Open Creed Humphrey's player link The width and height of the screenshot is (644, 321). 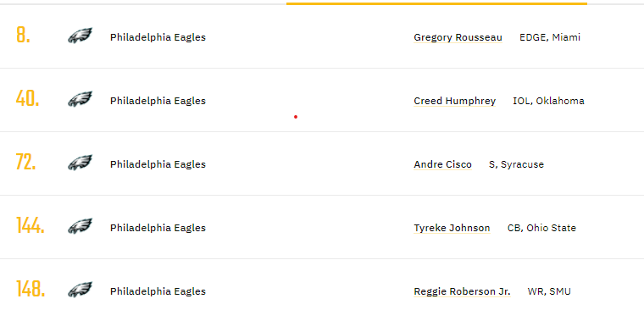pyautogui.click(x=455, y=101)
